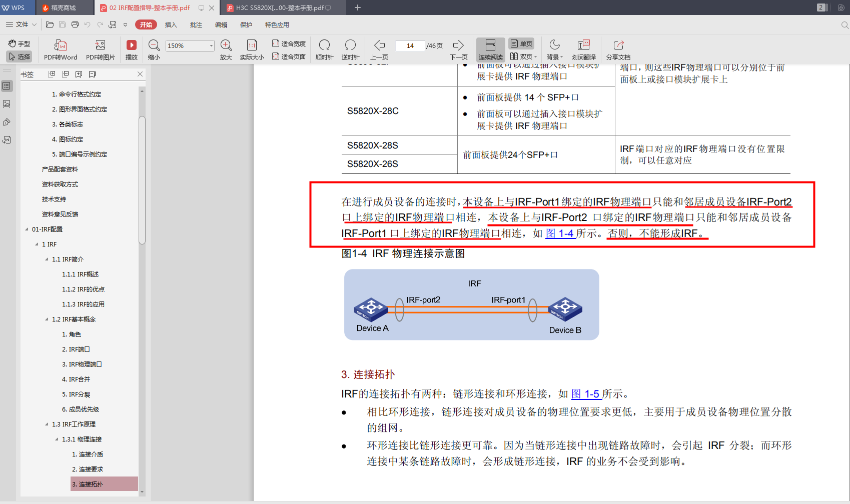Viewport: 850px width, 504px height.
Task: Toggle continuous reading mode (连续阅读)
Action: (491, 50)
